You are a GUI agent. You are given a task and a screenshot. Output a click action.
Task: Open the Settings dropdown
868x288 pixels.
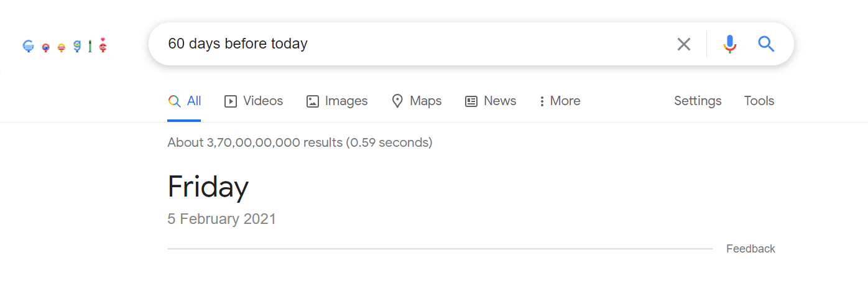point(698,101)
